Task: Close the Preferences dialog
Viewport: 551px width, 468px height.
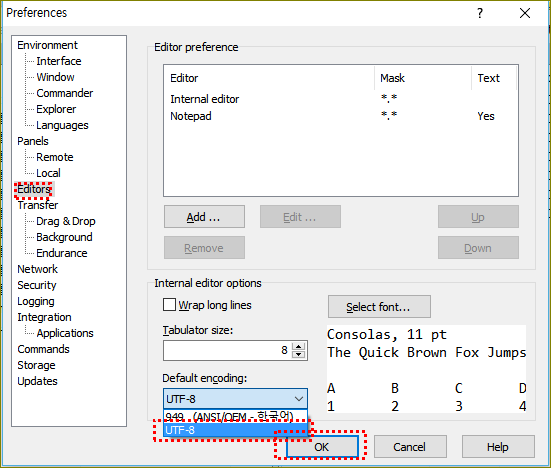Action: click(525, 13)
